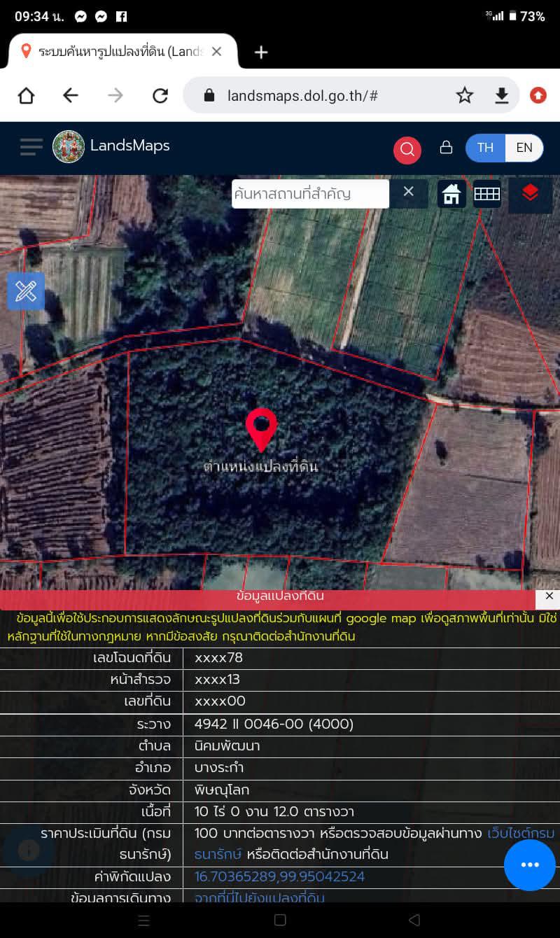560x938 pixels.
Task: Select the ruler and pencil measure tool
Action: click(x=26, y=290)
